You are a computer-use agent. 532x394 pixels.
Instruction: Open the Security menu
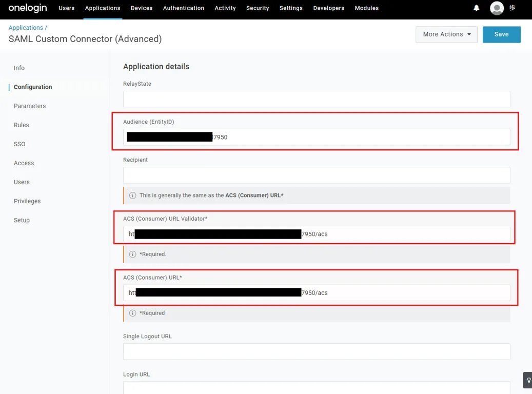(258, 8)
